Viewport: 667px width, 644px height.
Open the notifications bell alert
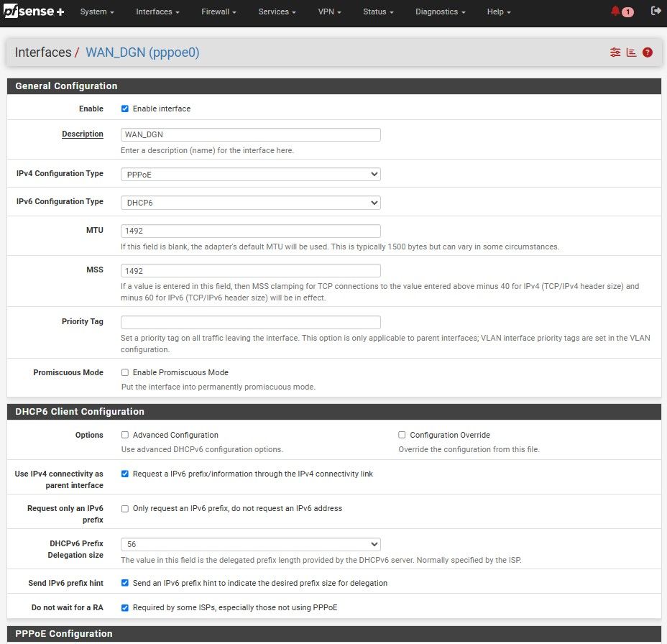(621, 11)
